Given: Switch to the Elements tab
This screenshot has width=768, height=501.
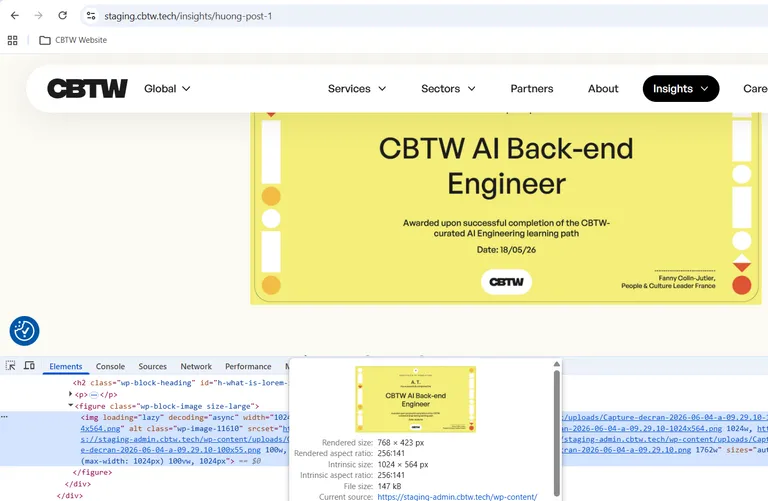Looking at the screenshot, I should point(66,366).
